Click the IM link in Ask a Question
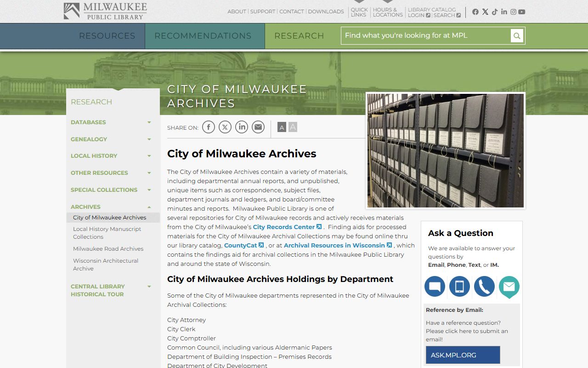 (494, 265)
